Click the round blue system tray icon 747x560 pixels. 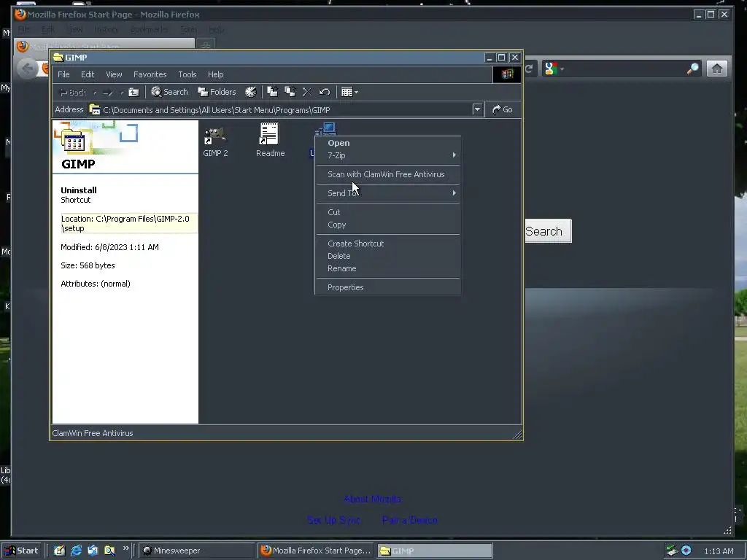(686, 551)
